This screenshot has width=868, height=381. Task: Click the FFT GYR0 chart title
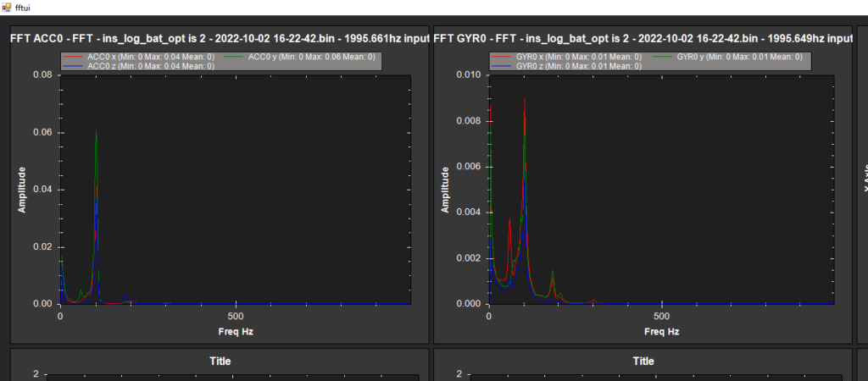pyautogui.click(x=643, y=39)
